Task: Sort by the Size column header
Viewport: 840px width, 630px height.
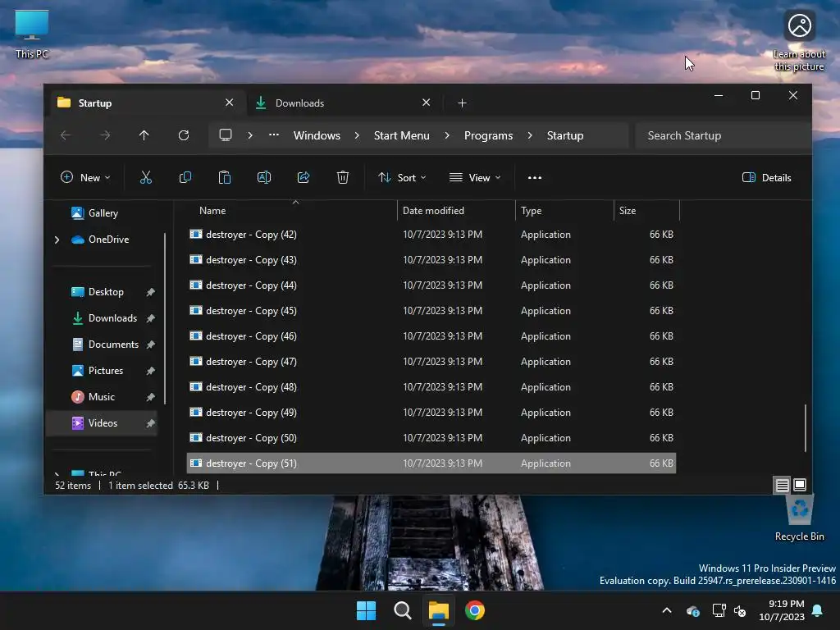Action: click(646, 211)
